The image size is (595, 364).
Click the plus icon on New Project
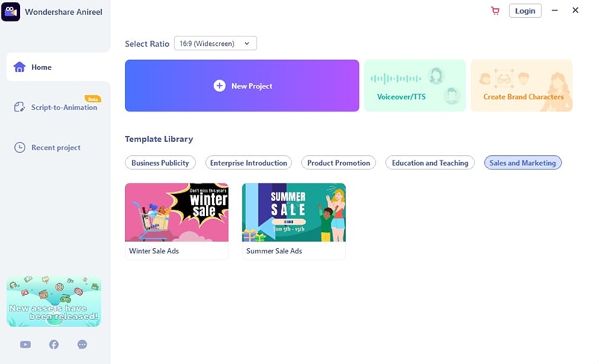219,85
